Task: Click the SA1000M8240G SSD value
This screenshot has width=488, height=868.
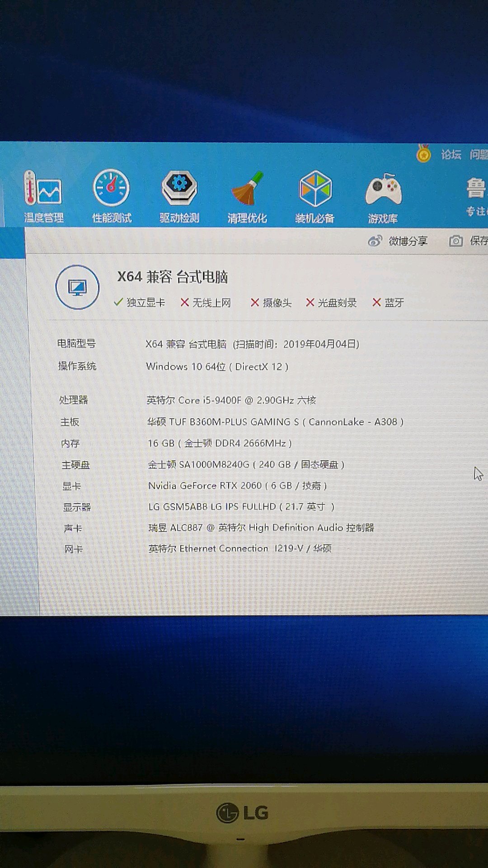Action: [x=246, y=464]
